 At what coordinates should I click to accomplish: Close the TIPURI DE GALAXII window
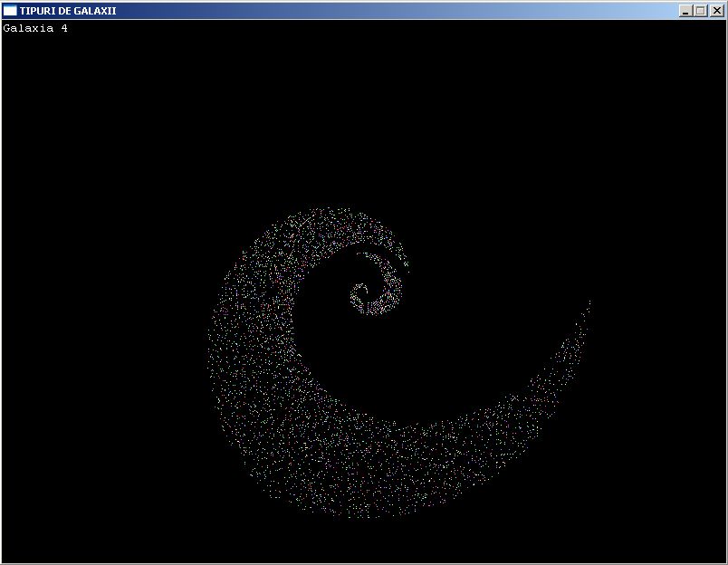[x=716, y=11]
